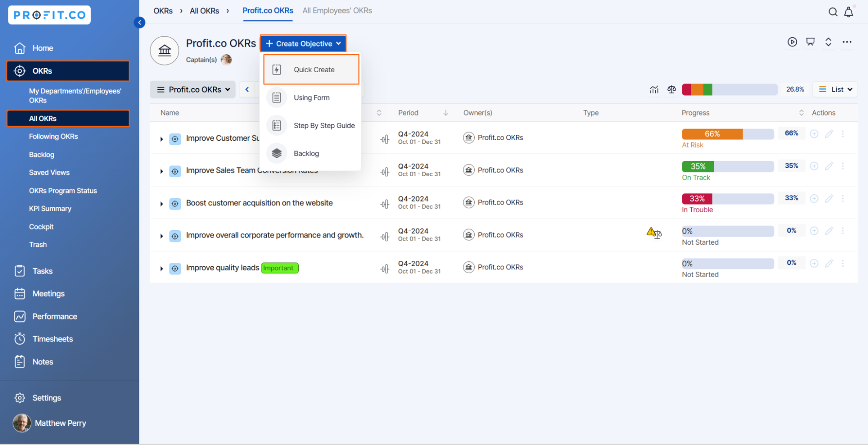
Task: Open Timesheets from sidebar
Action: (x=53, y=339)
